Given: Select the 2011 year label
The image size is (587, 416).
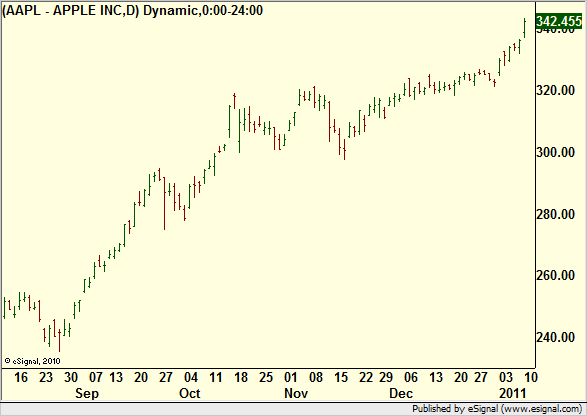Looking at the screenshot, I should coord(513,394).
